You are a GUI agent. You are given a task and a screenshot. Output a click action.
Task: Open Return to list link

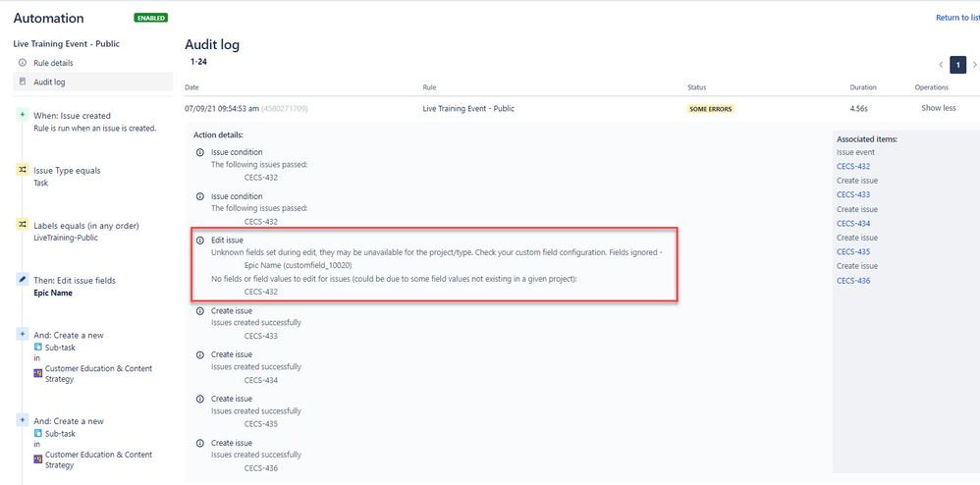point(957,18)
